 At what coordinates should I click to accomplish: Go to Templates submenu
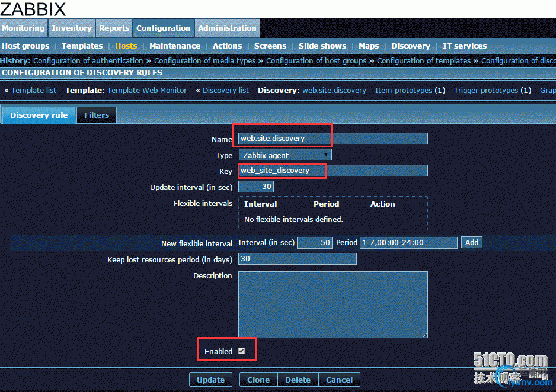click(82, 46)
